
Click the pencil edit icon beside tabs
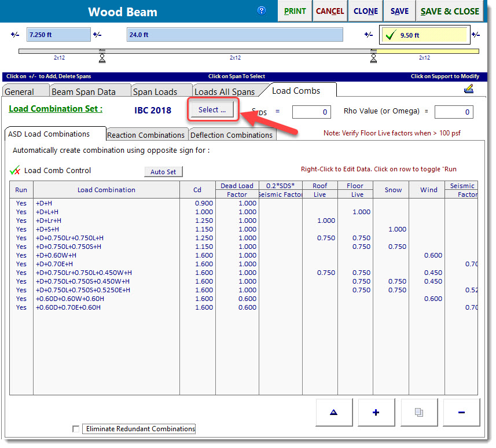pos(469,89)
